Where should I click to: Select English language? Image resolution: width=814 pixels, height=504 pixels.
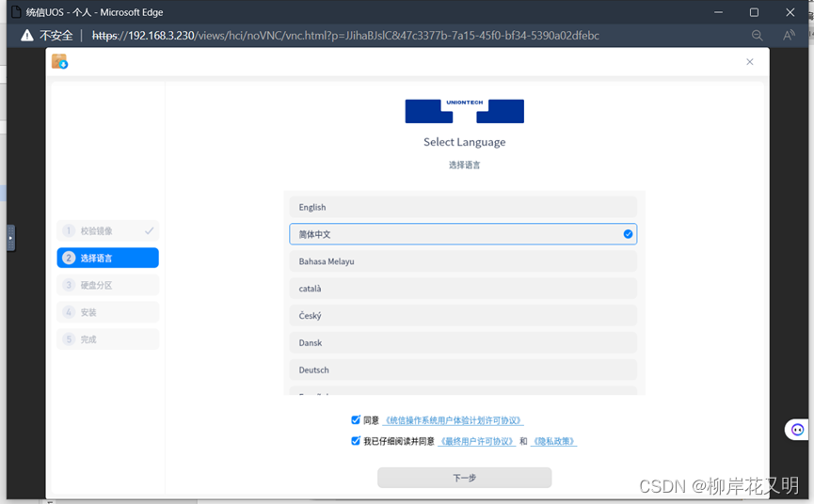pos(463,207)
